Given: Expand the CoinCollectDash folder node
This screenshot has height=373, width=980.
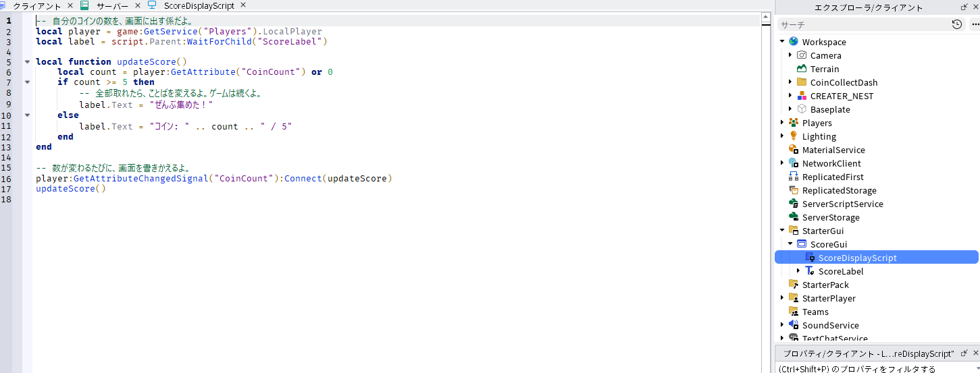Looking at the screenshot, I should coord(790,82).
